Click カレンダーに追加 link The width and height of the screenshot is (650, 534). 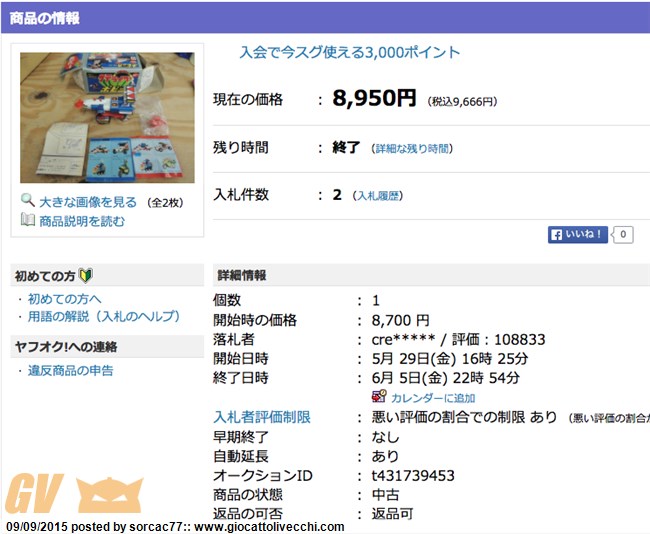[x=433, y=398]
